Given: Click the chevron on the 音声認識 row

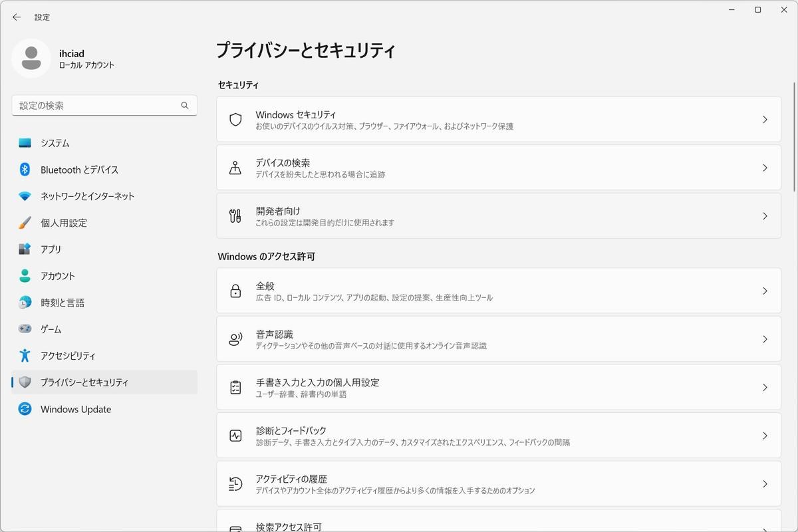Looking at the screenshot, I should (765, 339).
